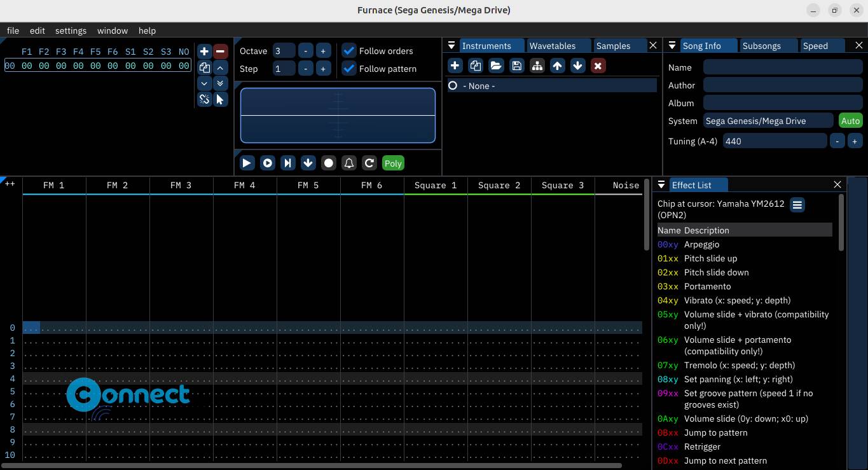Play from start of pattern (circled play icon)

[x=268, y=163]
